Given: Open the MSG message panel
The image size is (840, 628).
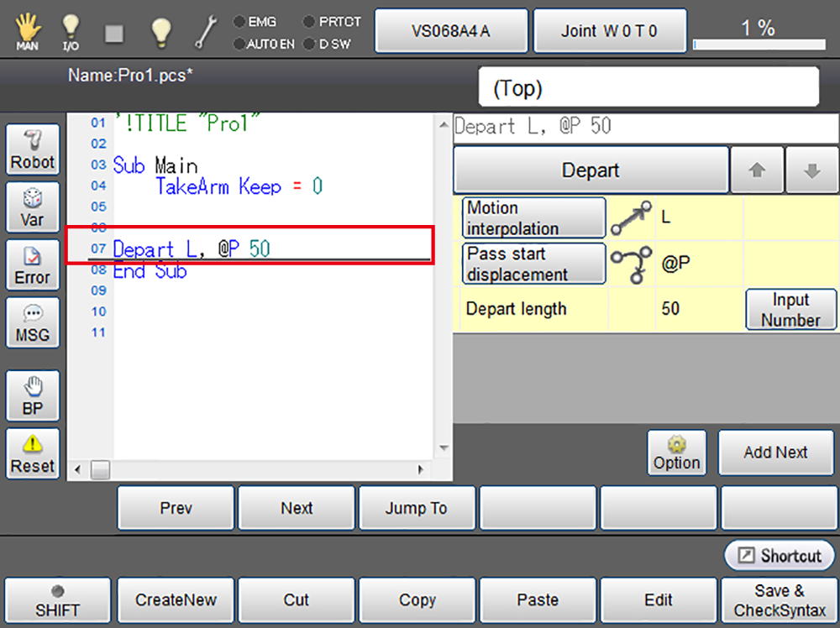Looking at the screenshot, I should [x=33, y=322].
